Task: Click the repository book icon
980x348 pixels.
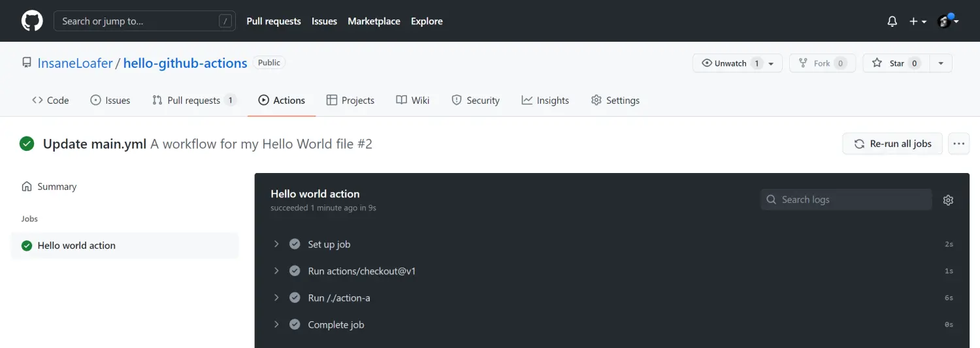Action: [x=27, y=63]
